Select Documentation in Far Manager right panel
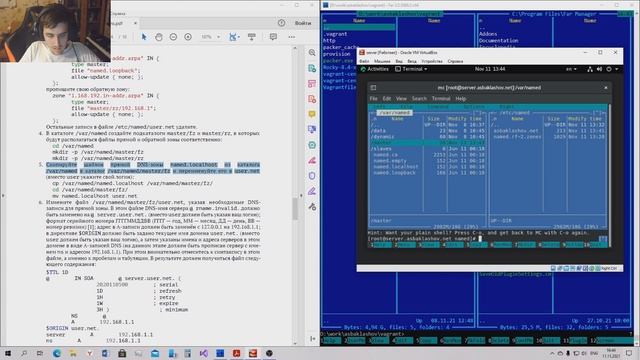 (x=498, y=41)
